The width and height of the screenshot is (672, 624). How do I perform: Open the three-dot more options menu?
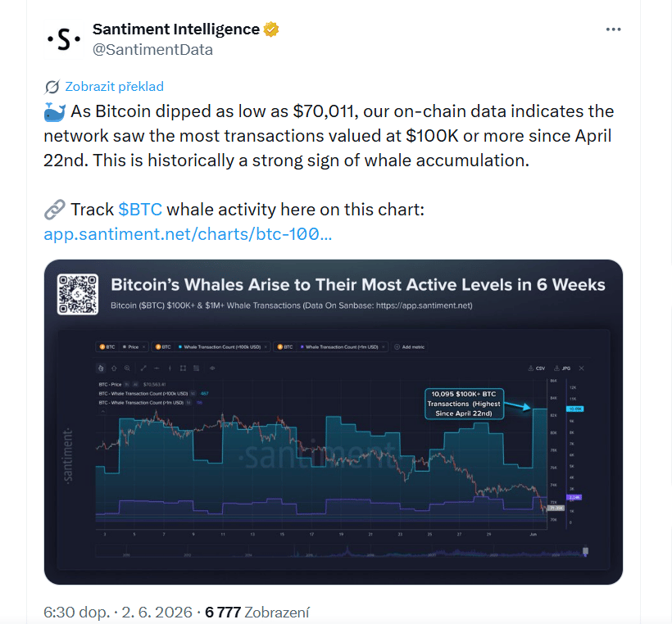(613, 29)
